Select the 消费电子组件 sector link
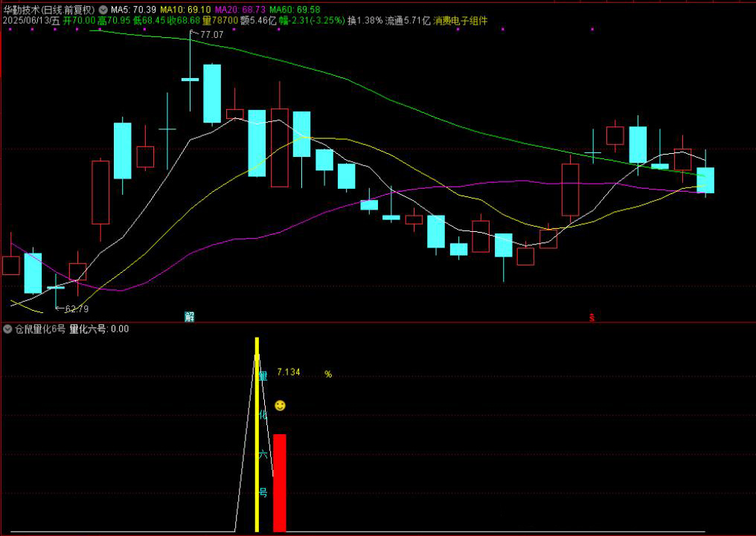 pos(461,21)
